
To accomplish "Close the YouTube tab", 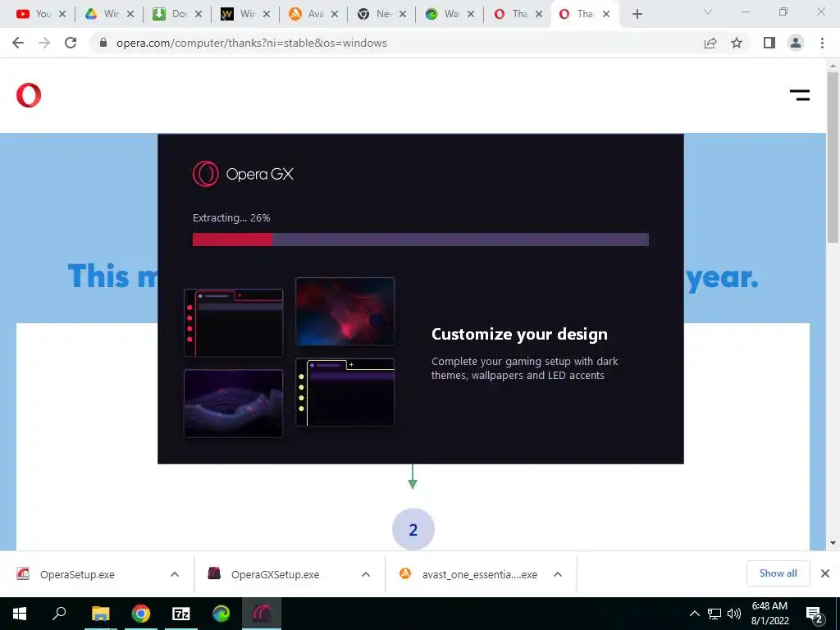I will 62,15.
